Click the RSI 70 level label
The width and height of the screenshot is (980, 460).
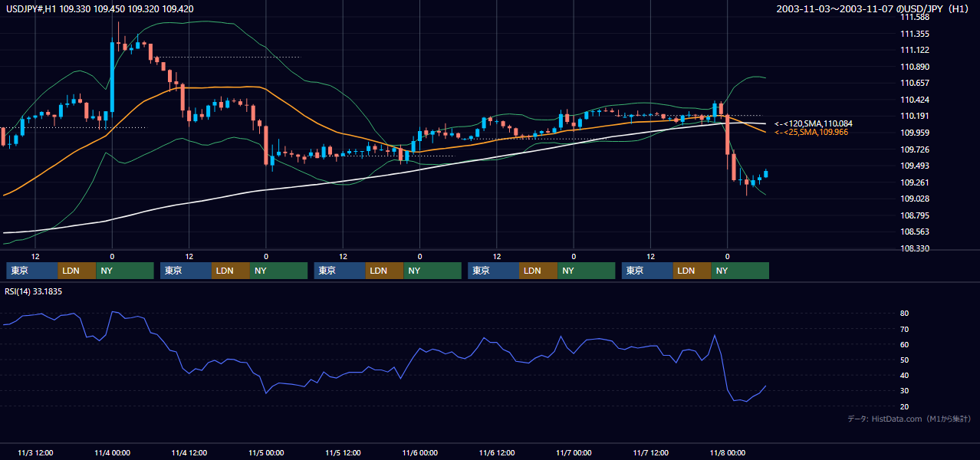pyautogui.click(x=905, y=329)
